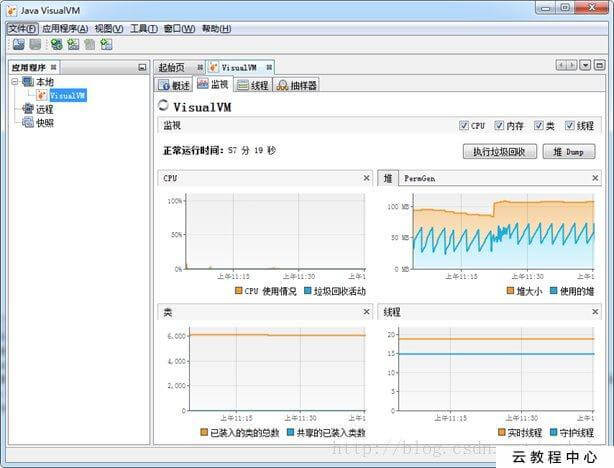This screenshot has height=468, width=614.
Task: Collapse the 本地 tree node
Action: pos(15,81)
